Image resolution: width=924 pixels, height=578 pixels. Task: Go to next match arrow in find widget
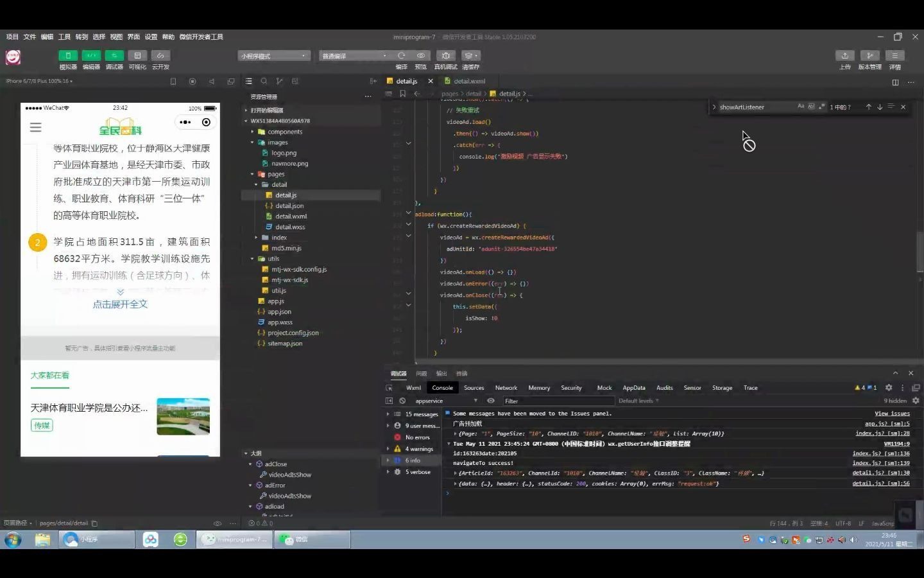[x=880, y=107]
